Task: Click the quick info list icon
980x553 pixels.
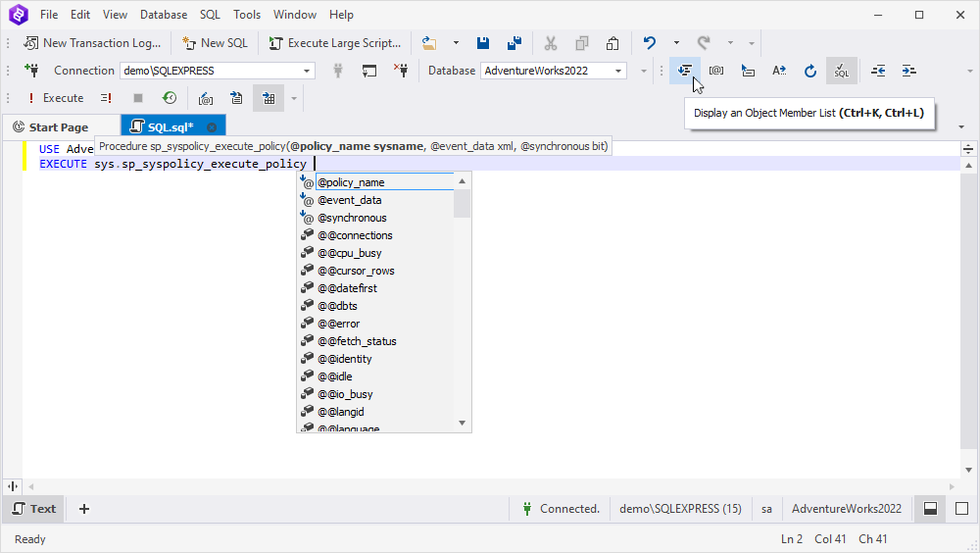Action: 748,71
